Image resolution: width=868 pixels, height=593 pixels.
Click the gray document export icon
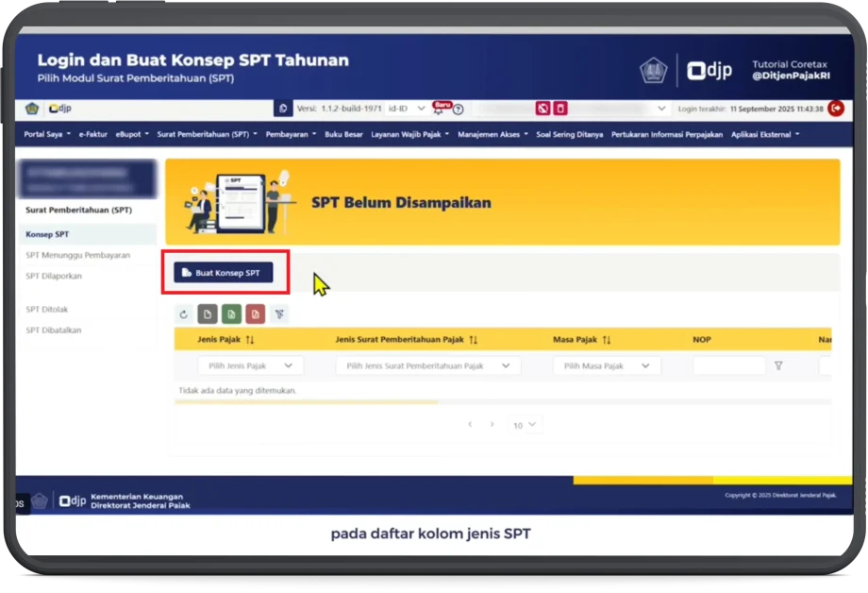coord(208,314)
